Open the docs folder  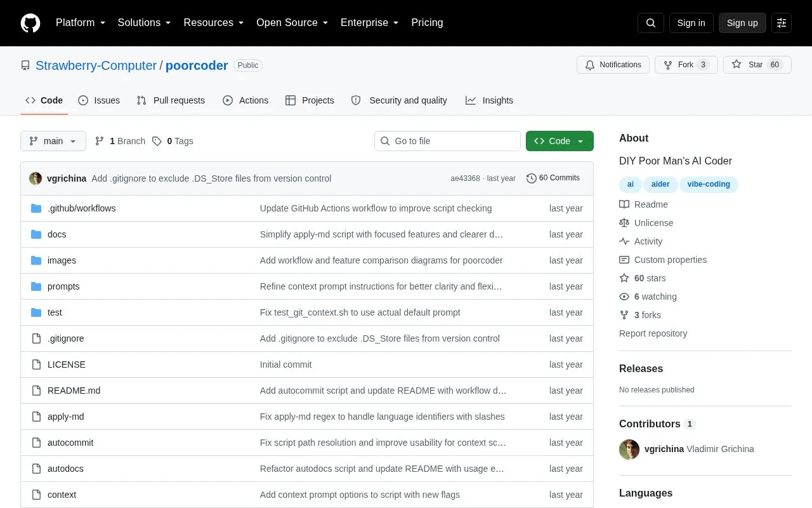57,234
